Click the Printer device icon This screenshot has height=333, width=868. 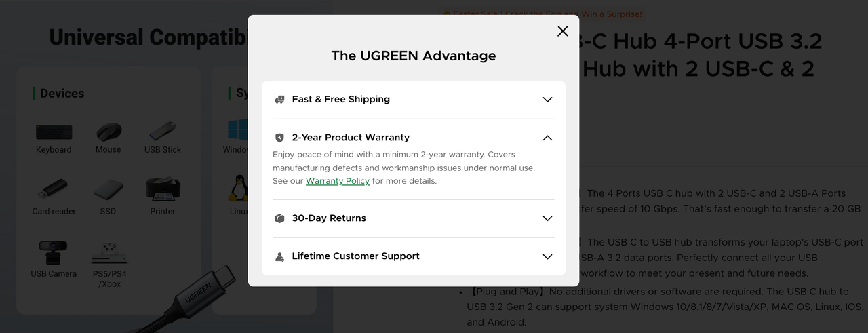(x=163, y=189)
